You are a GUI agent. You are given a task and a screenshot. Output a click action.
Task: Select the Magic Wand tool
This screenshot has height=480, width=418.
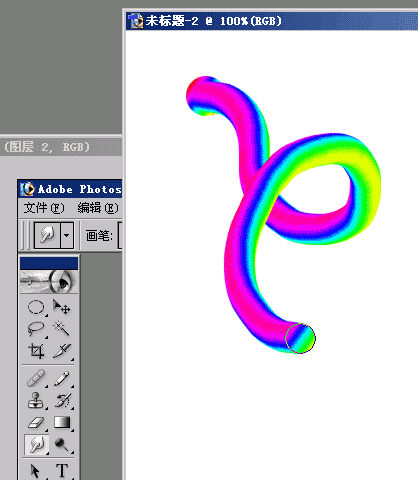tap(62, 329)
